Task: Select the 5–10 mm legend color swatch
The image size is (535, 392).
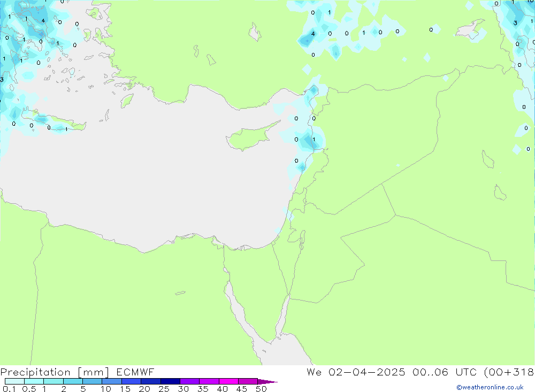Action: pos(92,381)
